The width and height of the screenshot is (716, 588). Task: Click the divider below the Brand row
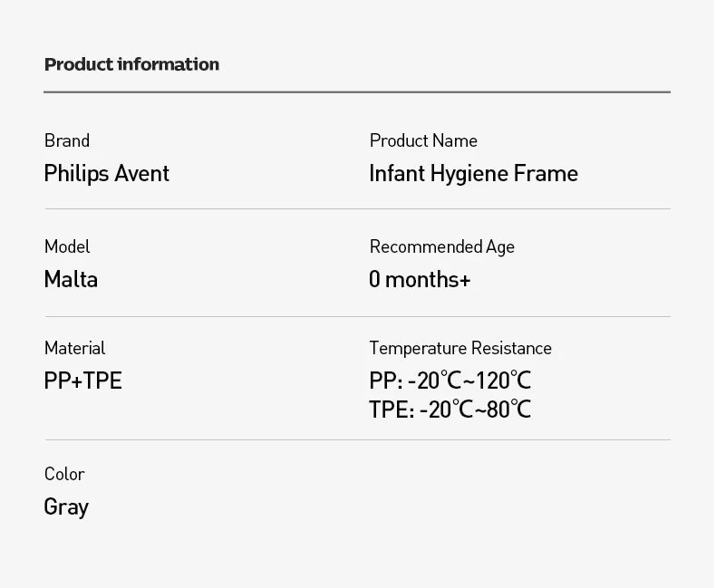pos(358,208)
